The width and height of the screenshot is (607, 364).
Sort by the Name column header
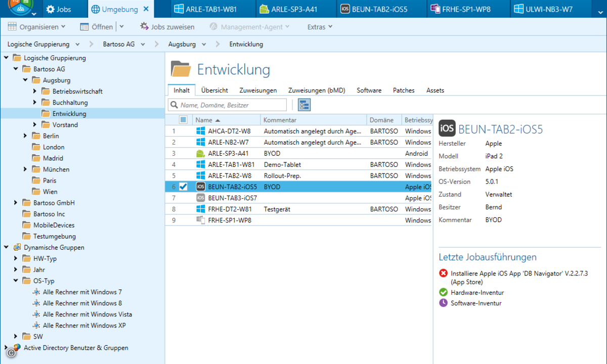[226, 120]
